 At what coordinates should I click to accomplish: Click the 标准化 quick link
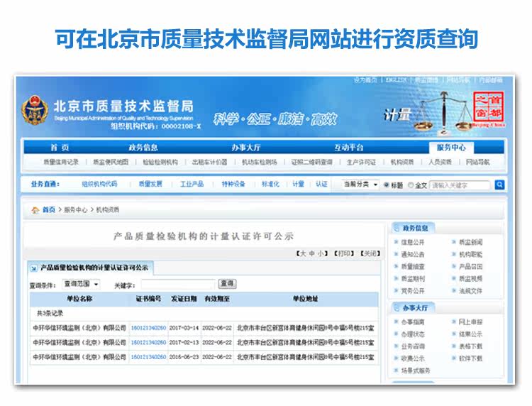coord(270,184)
